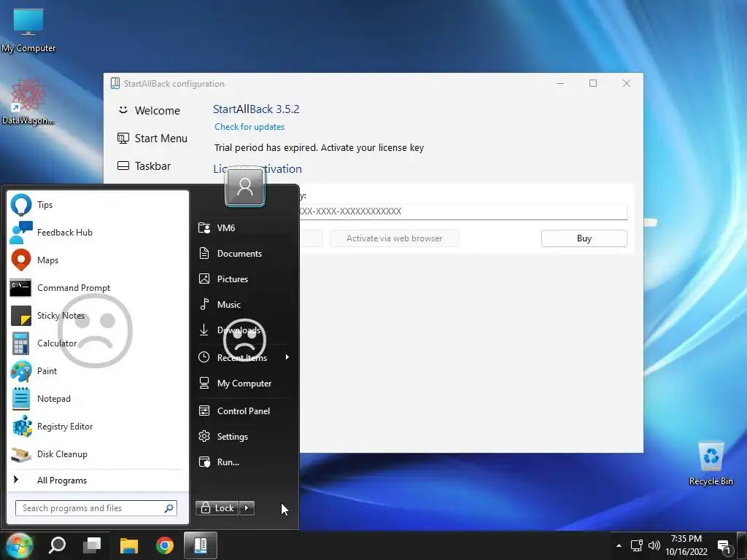Open Task View on taskbar
The width and height of the screenshot is (747, 560).
(92, 545)
